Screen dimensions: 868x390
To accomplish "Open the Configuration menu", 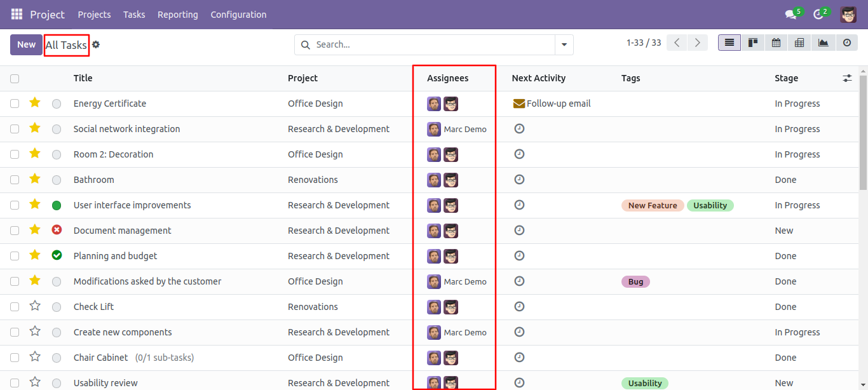I will coord(238,14).
